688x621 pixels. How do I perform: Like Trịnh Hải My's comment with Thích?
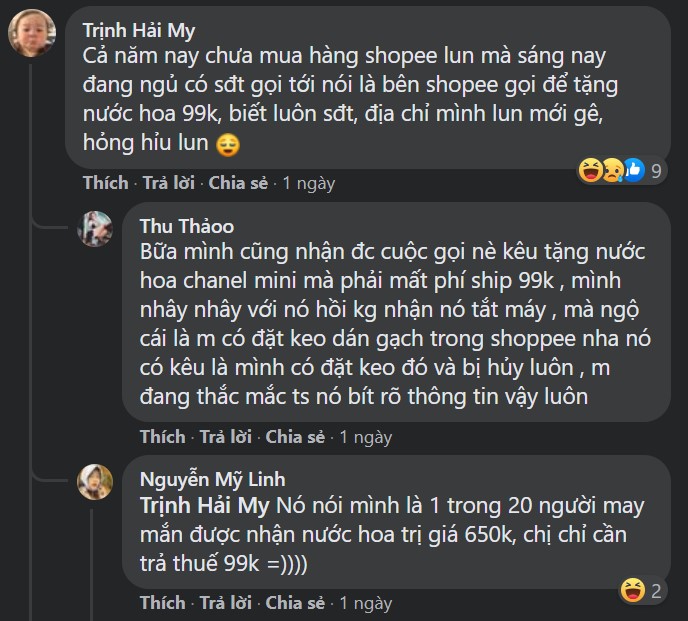105,183
